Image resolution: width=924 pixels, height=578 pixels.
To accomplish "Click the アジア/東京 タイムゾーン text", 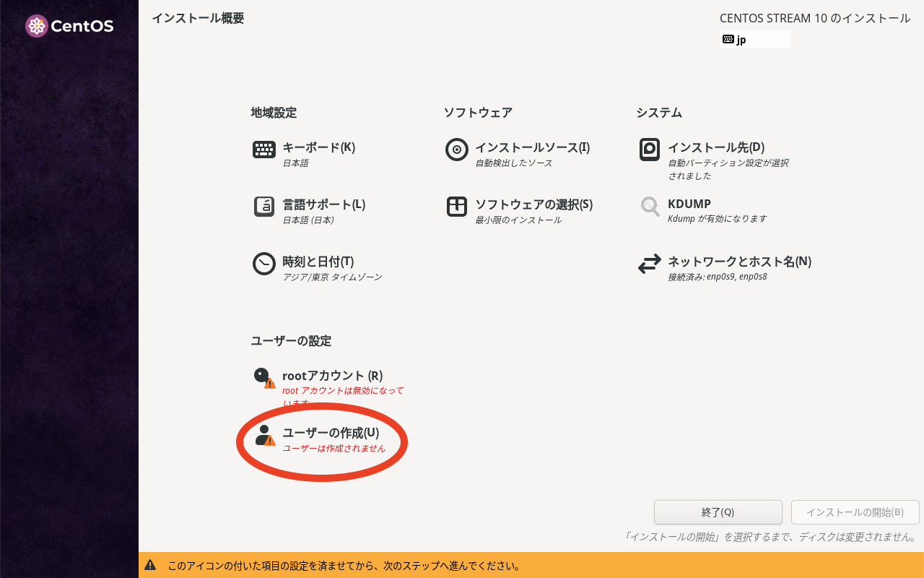I will tap(332, 277).
